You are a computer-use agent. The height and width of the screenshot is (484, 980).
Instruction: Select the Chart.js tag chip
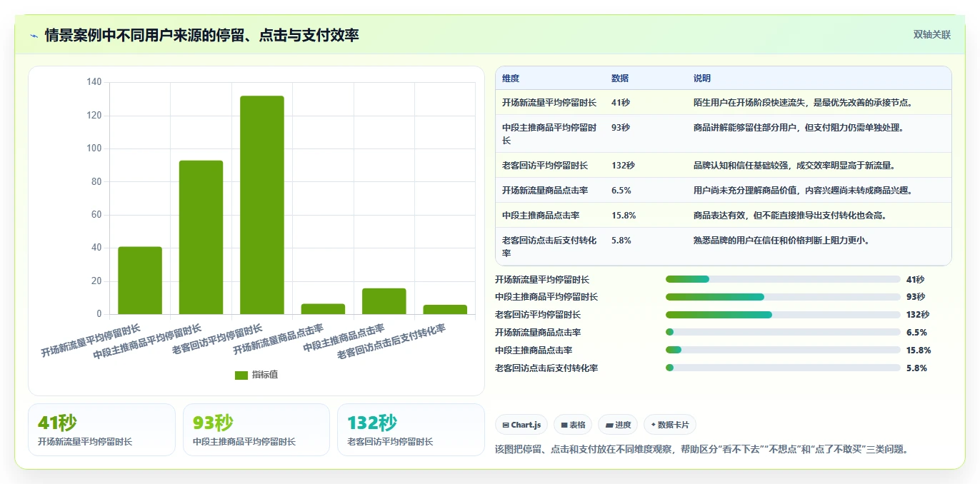pyautogui.click(x=521, y=425)
